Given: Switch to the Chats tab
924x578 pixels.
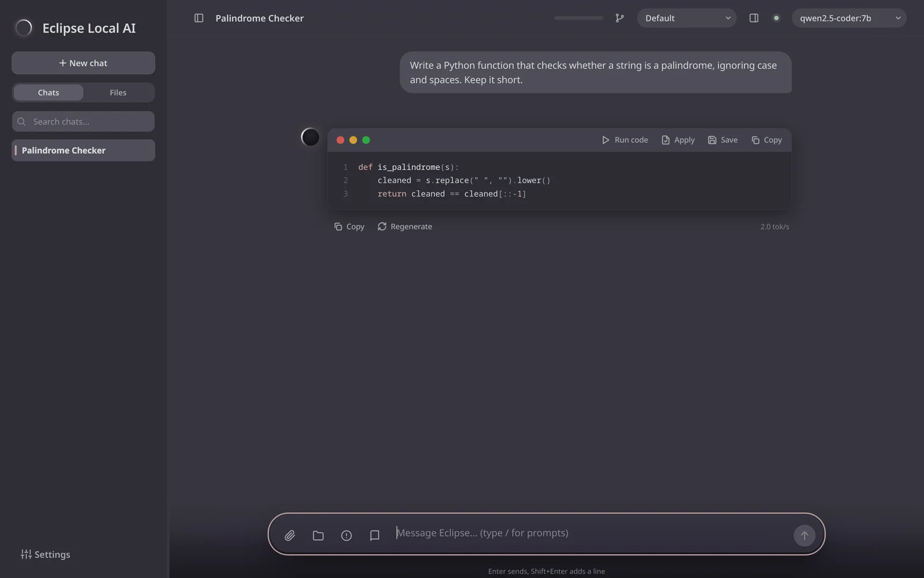Looking at the screenshot, I should click(49, 92).
